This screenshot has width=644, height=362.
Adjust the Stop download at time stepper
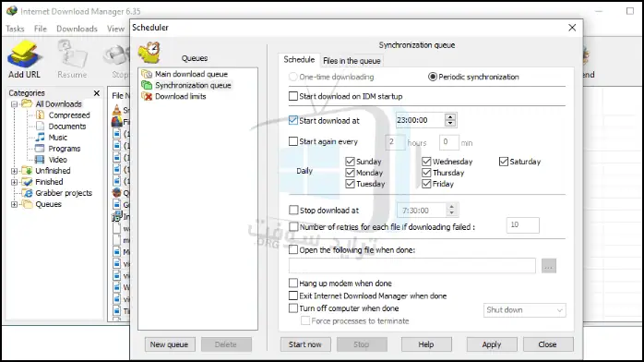(451, 210)
